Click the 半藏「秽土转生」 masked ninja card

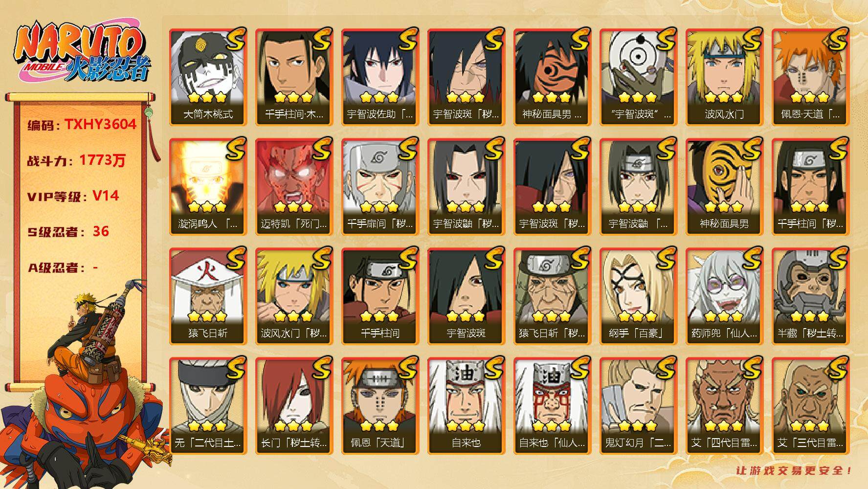click(810, 296)
